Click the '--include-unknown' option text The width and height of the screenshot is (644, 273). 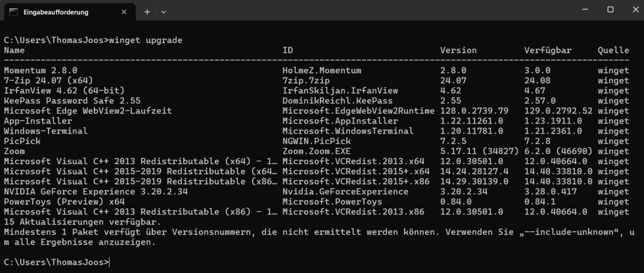568,232
